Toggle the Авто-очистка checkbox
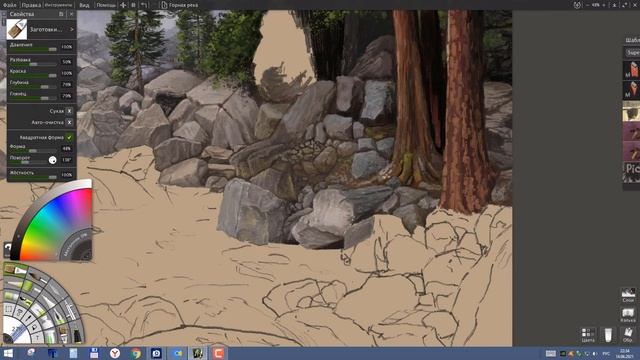The height and width of the screenshot is (360, 640). [69, 122]
